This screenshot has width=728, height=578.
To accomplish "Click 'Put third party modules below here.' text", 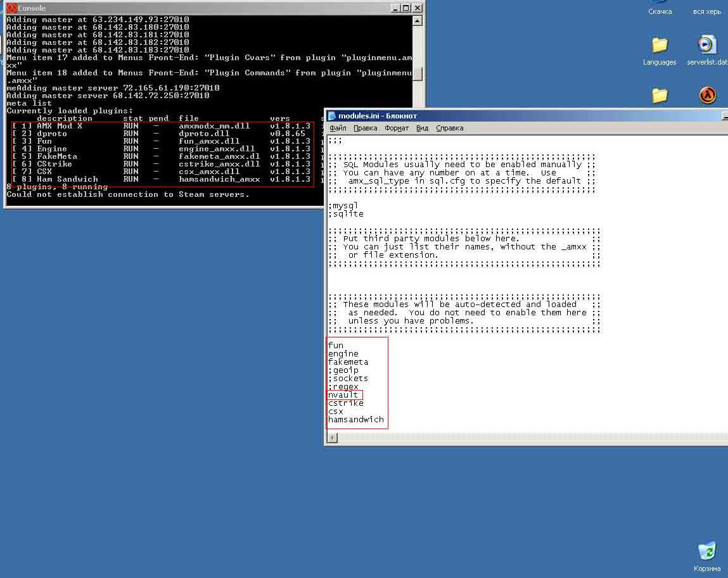I will click(x=430, y=239).
